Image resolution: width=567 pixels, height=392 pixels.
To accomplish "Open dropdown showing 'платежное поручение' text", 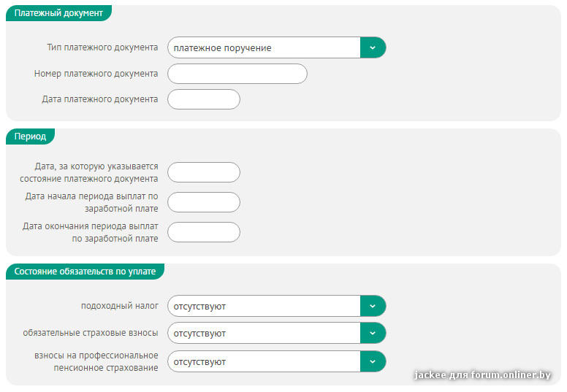I will (264, 47).
